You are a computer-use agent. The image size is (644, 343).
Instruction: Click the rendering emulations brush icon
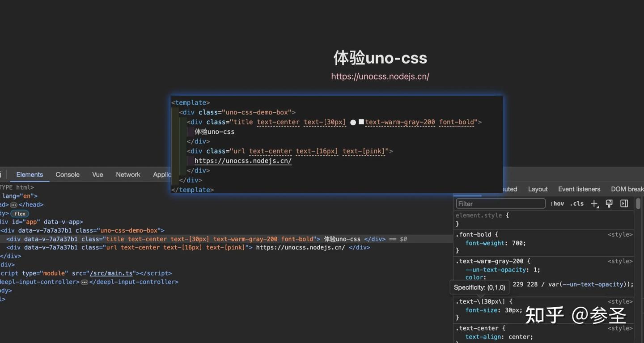[x=609, y=203]
